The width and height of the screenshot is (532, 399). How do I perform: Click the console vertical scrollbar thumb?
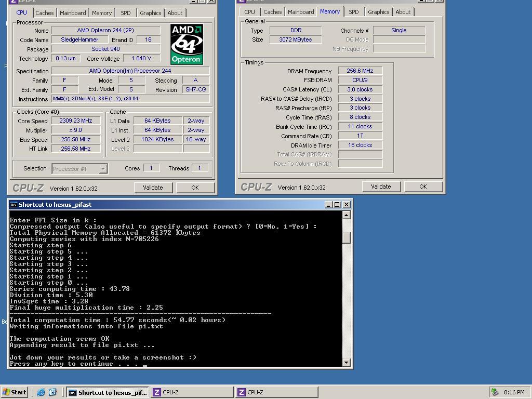[347, 237]
